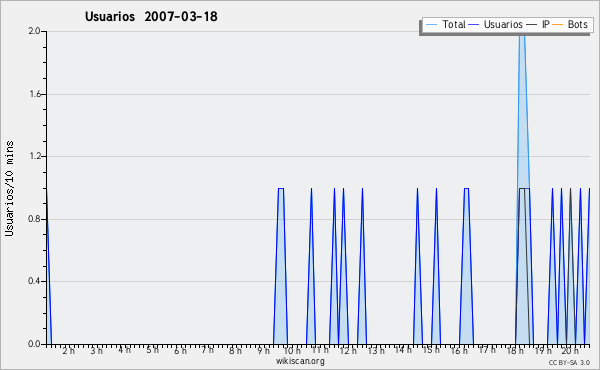
Task: Click the 0.4 y-axis value
Action: point(34,281)
